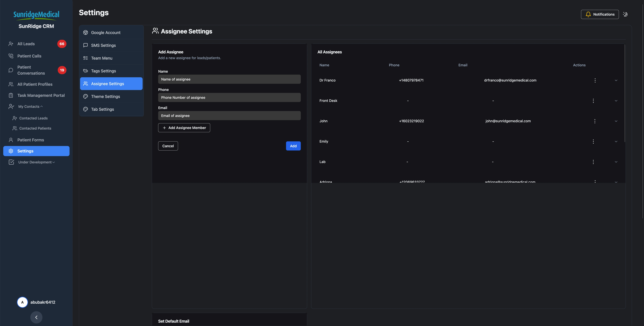Viewport: 644px width, 326px height.
Task: Click the bell Notifications button
Action: (599, 14)
